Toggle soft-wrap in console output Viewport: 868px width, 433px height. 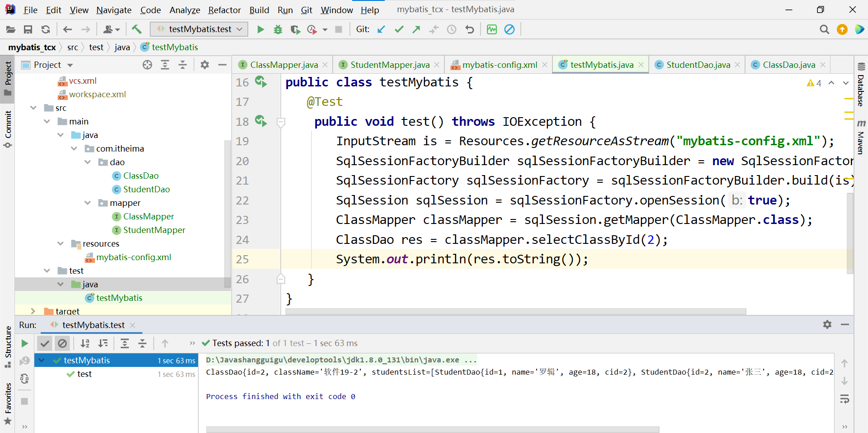(844, 399)
